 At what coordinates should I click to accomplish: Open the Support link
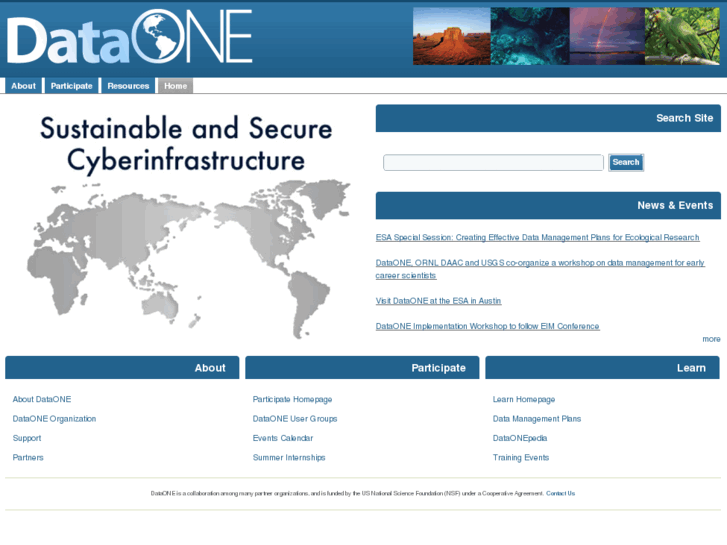[27, 438]
